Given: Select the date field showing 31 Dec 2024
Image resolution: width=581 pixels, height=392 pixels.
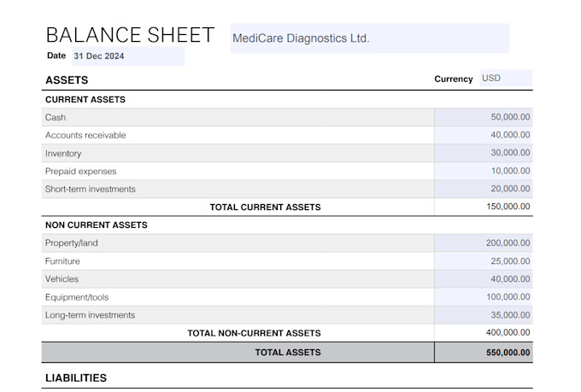Looking at the screenshot, I should click(x=128, y=56).
